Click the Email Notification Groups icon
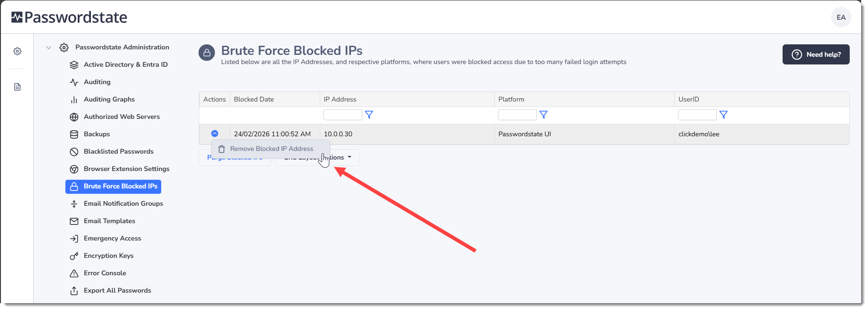 [74, 204]
